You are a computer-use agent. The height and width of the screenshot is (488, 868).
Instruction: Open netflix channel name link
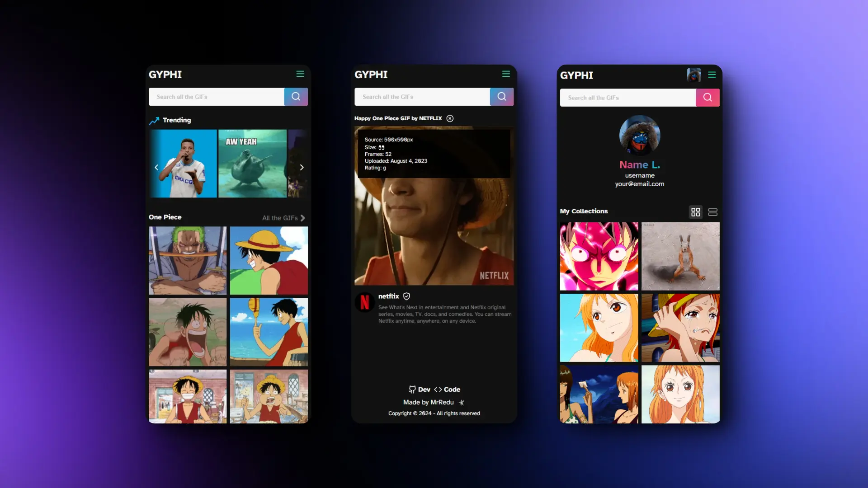(389, 296)
